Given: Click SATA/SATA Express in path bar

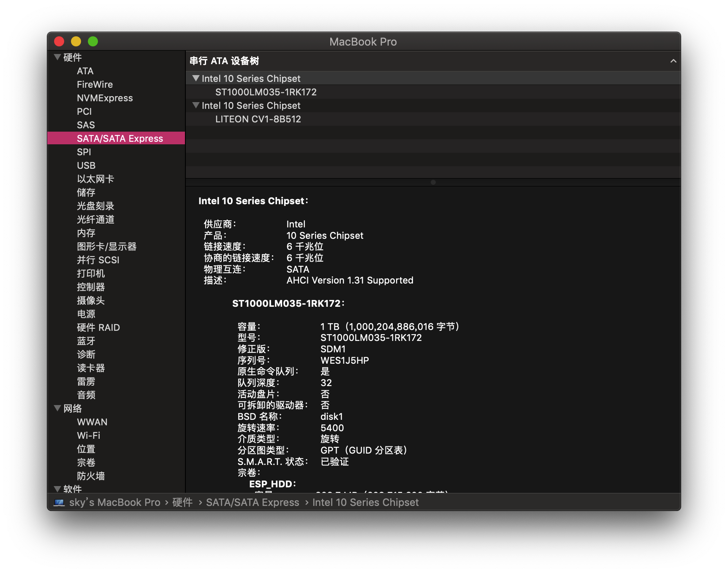Looking at the screenshot, I should (x=253, y=502).
